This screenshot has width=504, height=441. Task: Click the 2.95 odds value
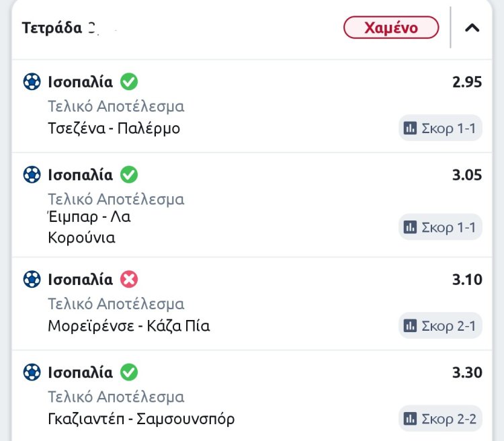click(467, 82)
